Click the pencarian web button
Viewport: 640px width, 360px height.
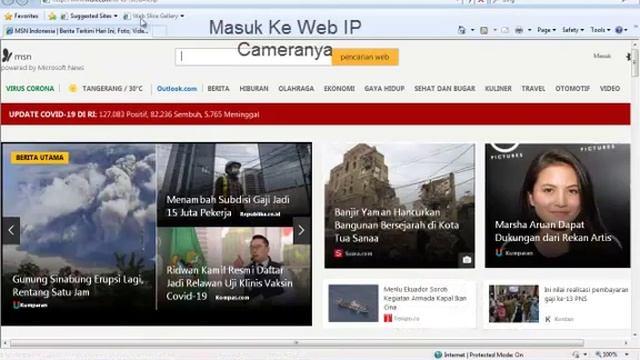tap(365, 57)
